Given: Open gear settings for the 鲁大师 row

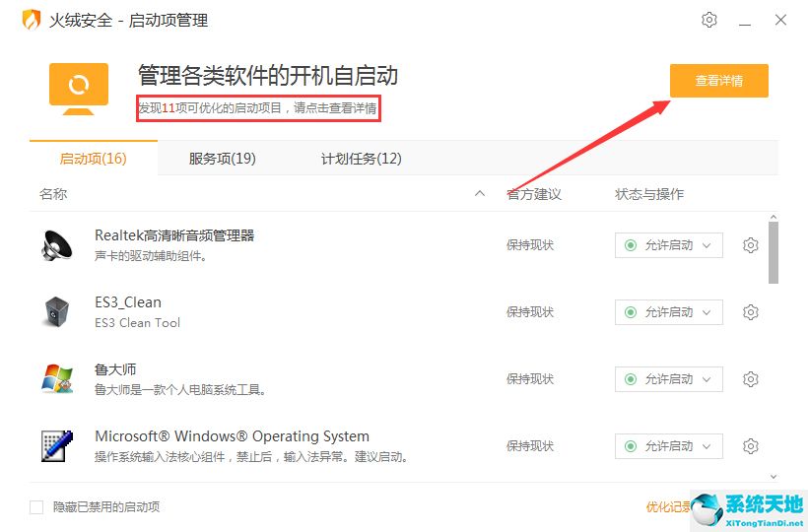Looking at the screenshot, I should (750, 379).
